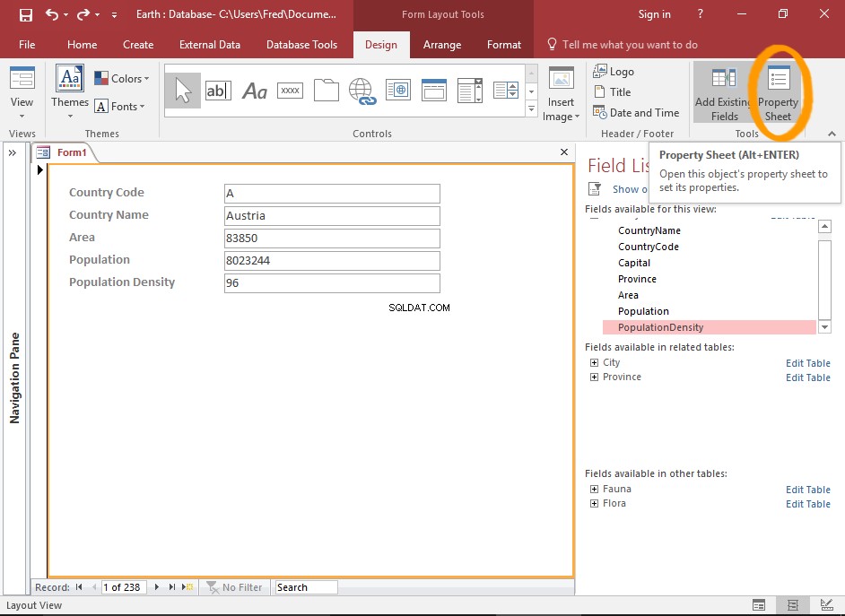Click Tell me what you want to do
Viewport: 845px width, 616px height.
pyautogui.click(x=623, y=45)
